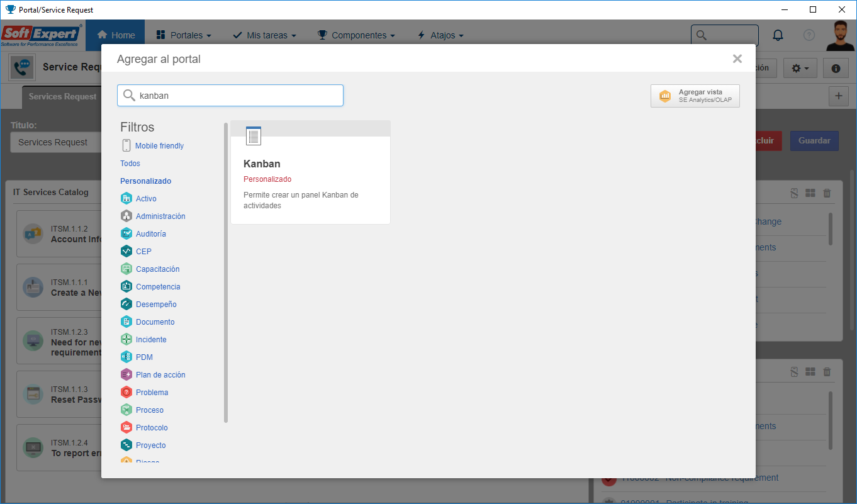Click the portal info icon
The image size is (857, 504).
pyautogui.click(x=836, y=68)
